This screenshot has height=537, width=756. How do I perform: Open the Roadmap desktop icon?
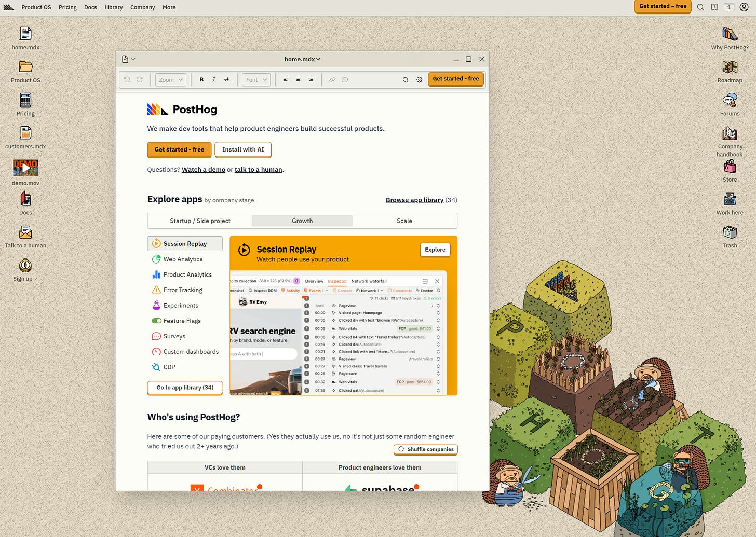click(730, 67)
